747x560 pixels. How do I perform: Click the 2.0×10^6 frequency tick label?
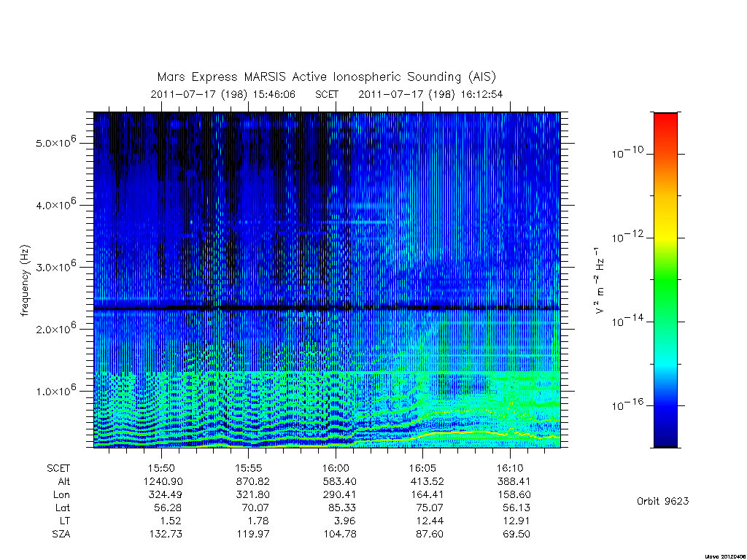[x=56, y=328]
